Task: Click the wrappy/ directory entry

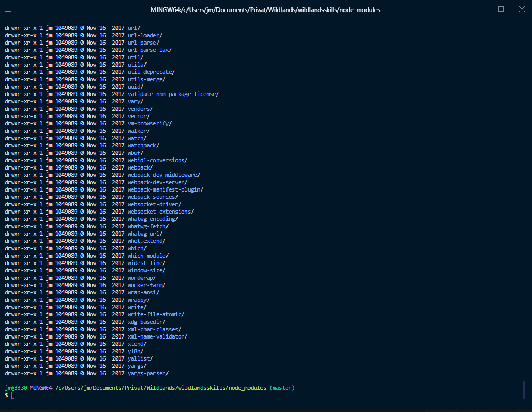Action: click(x=139, y=300)
